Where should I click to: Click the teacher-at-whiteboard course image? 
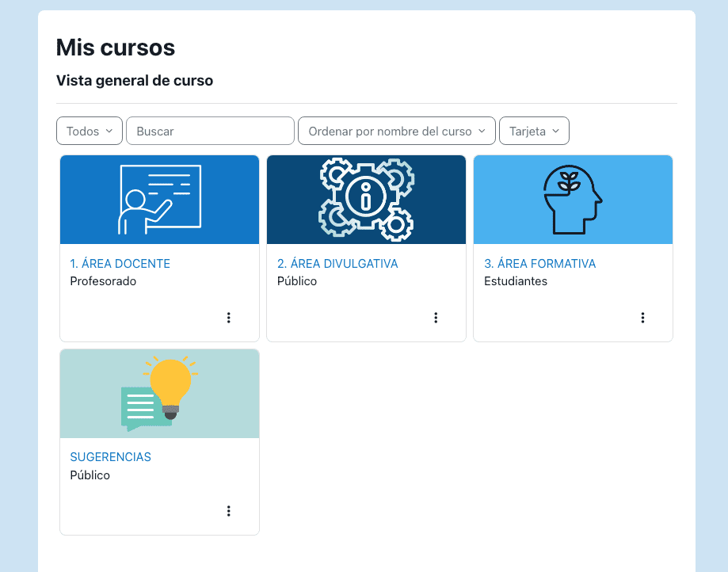[159, 200]
